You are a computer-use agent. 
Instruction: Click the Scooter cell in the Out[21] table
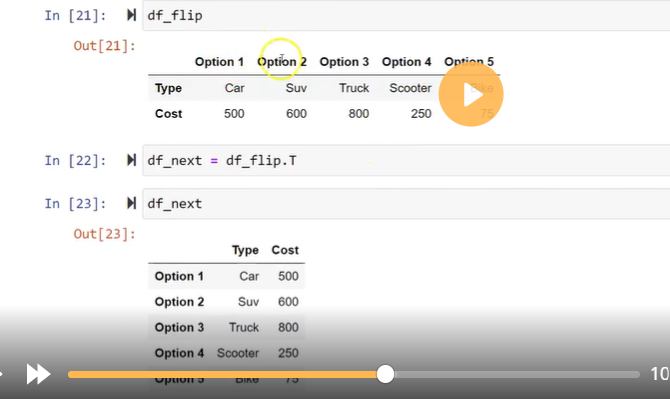pyautogui.click(x=410, y=88)
